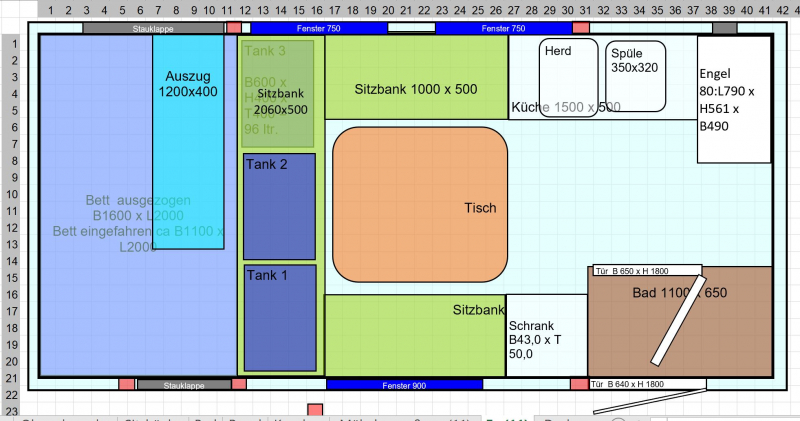Select the red square left of Tür B 640 label
Viewport: 800px width, 421px height.
[x=579, y=385]
